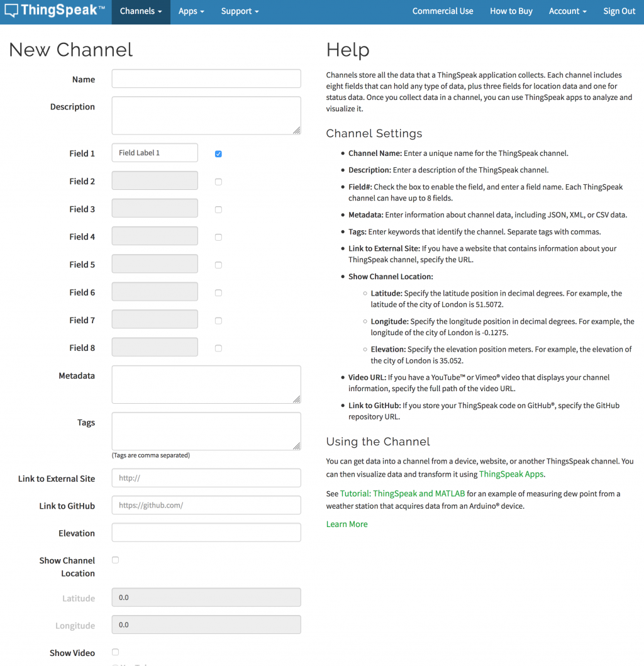Click the Field Label 1 input
644x666 pixels.
pyautogui.click(x=155, y=153)
